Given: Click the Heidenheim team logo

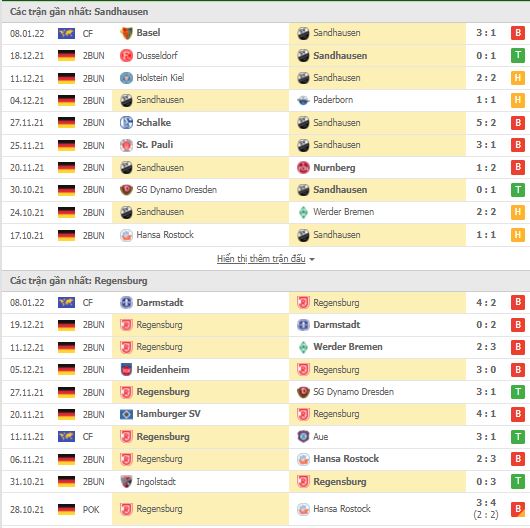Looking at the screenshot, I should pyautogui.click(x=126, y=369).
